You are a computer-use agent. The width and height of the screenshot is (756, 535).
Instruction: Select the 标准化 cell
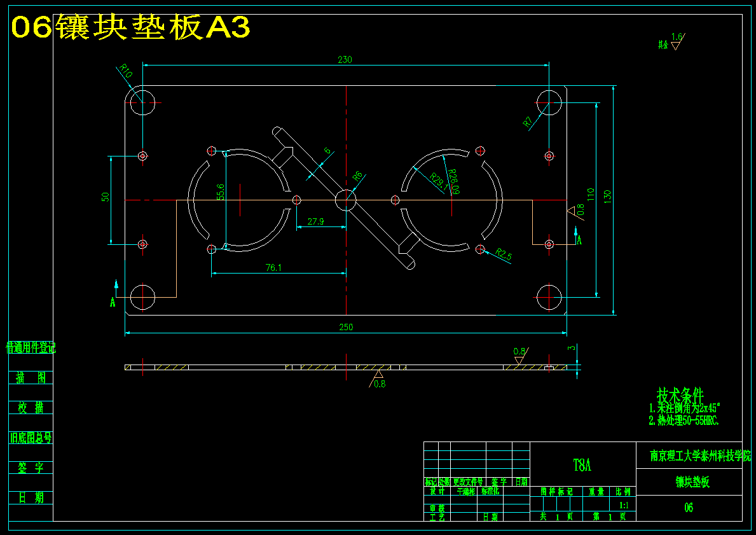click(490, 491)
